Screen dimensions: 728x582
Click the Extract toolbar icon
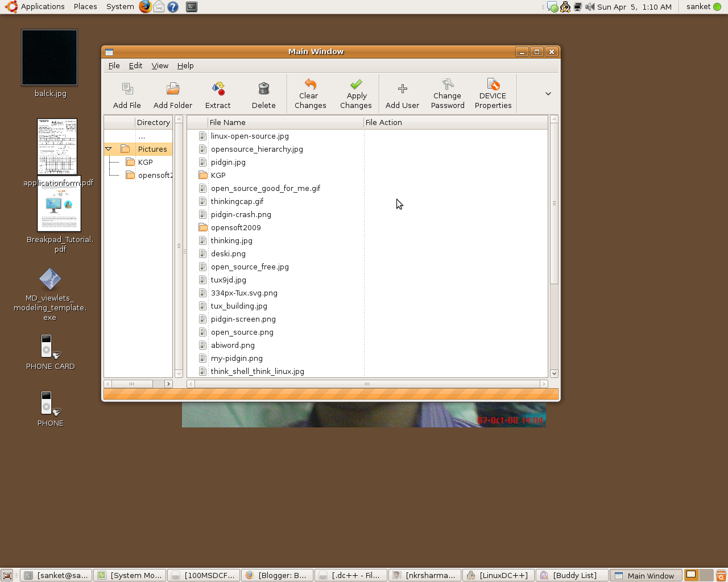coord(218,89)
